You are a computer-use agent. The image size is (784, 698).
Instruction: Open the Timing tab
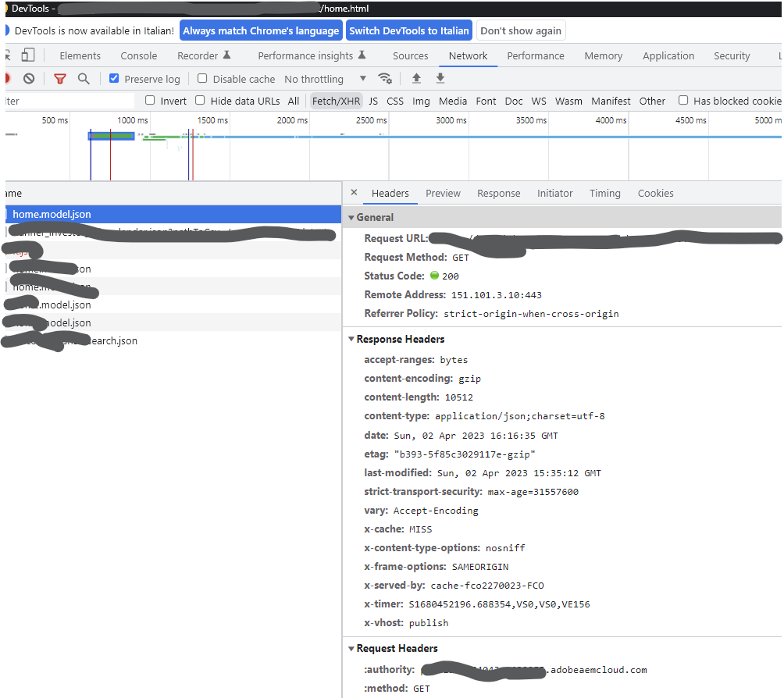[605, 193]
